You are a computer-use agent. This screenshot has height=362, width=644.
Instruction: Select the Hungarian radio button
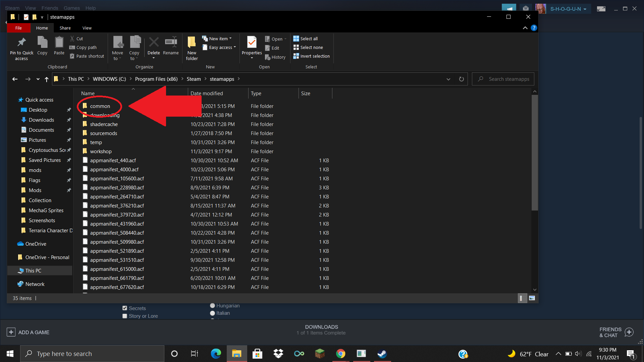pos(212,306)
